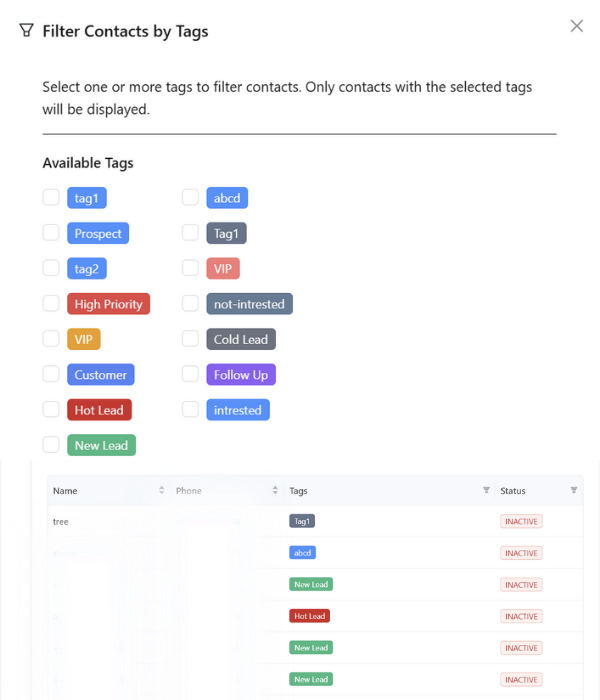Tick the abcd tag checkbox
This screenshot has width=600, height=700.
pyautogui.click(x=190, y=198)
